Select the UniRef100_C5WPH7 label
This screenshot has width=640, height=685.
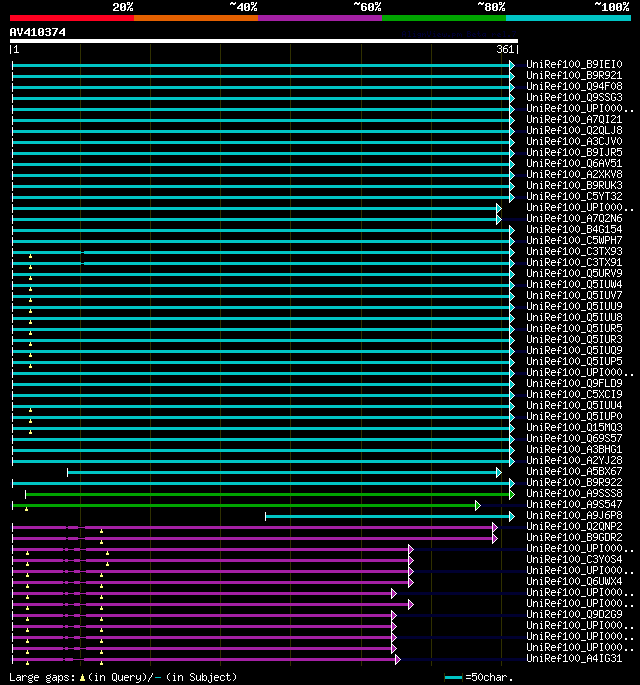pos(574,240)
